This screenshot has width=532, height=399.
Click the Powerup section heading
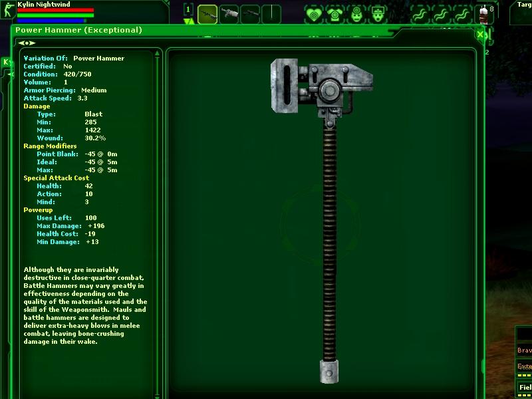pyautogui.click(x=38, y=209)
